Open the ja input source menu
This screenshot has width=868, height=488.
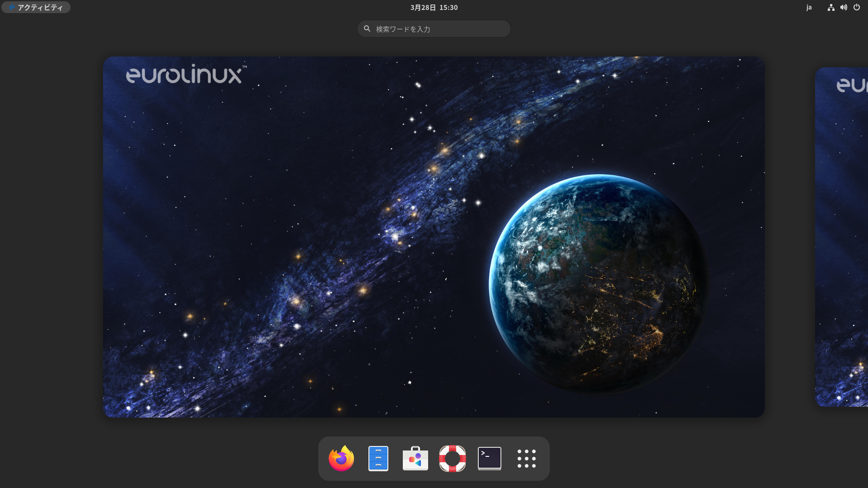[809, 7]
